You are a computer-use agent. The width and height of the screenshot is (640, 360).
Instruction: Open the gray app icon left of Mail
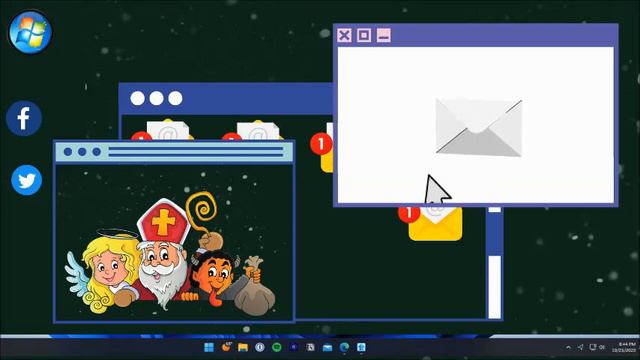point(310,347)
